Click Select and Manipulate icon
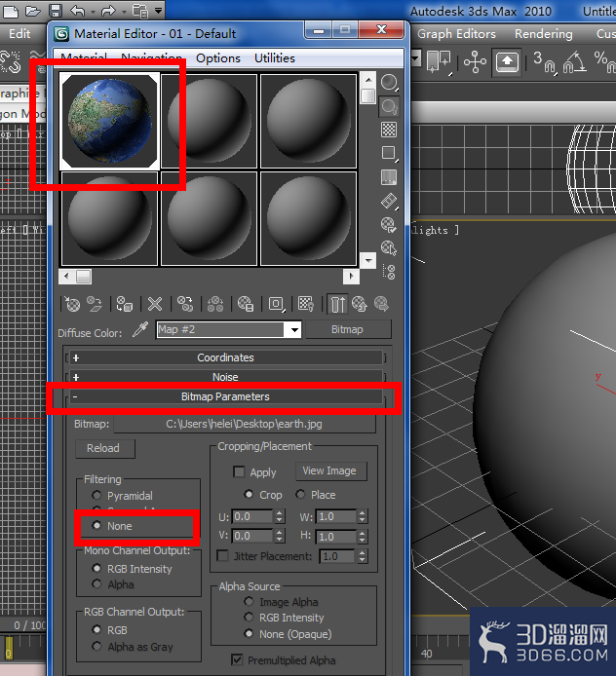This screenshot has height=676, width=616. pyautogui.click(x=475, y=62)
